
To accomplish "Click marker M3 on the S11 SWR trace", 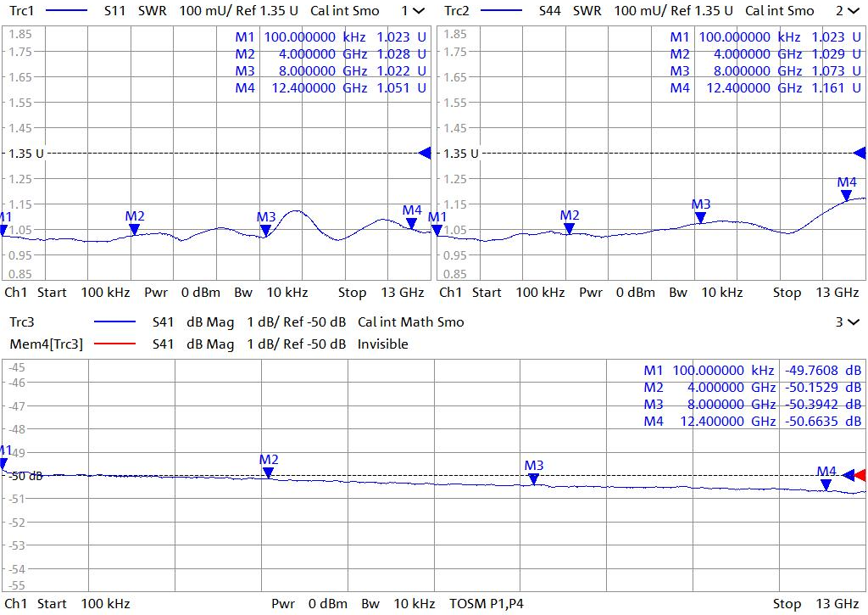I will tap(266, 230).
